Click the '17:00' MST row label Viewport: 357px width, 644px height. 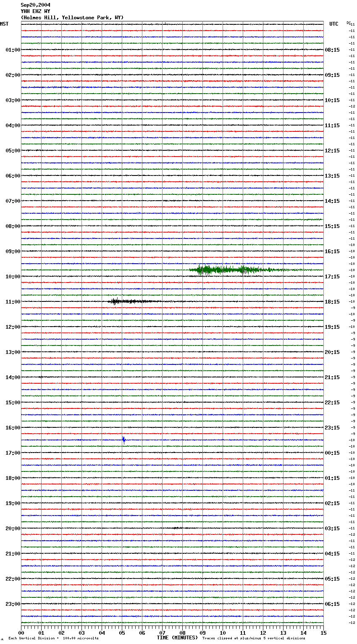pos(13,453)
